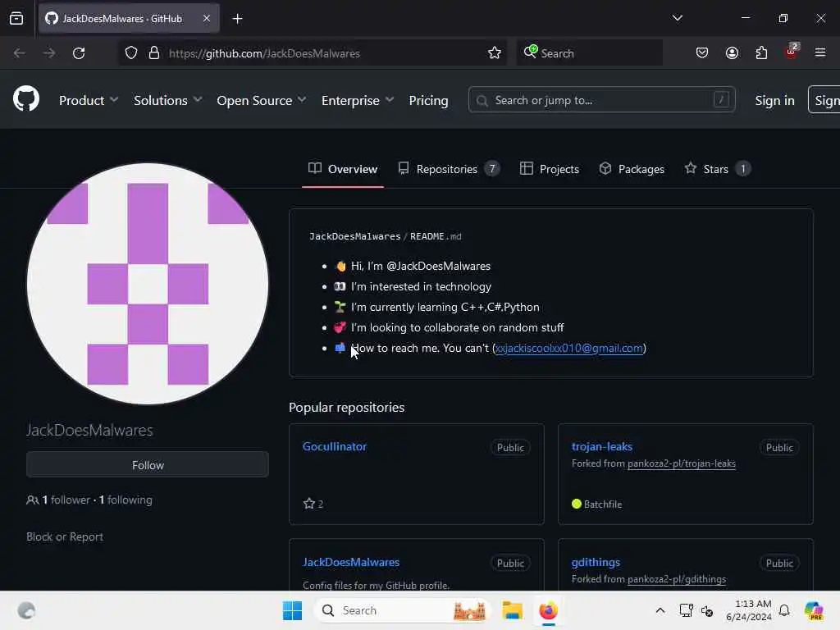Open the JackDoesMalwares README repo name link
Image resolution: width=840 pixels, height=630 pixels.
click(x=354, y=236)
